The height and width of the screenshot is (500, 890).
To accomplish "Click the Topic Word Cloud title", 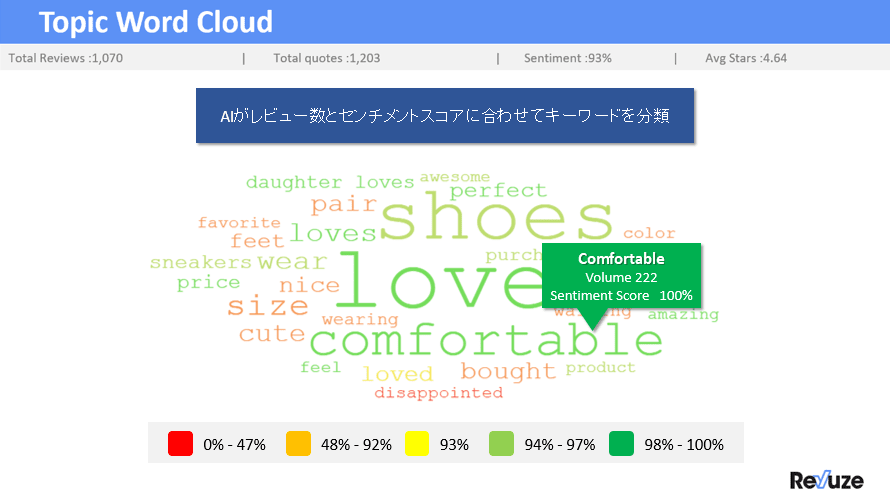I will click(x=156, y=22).
